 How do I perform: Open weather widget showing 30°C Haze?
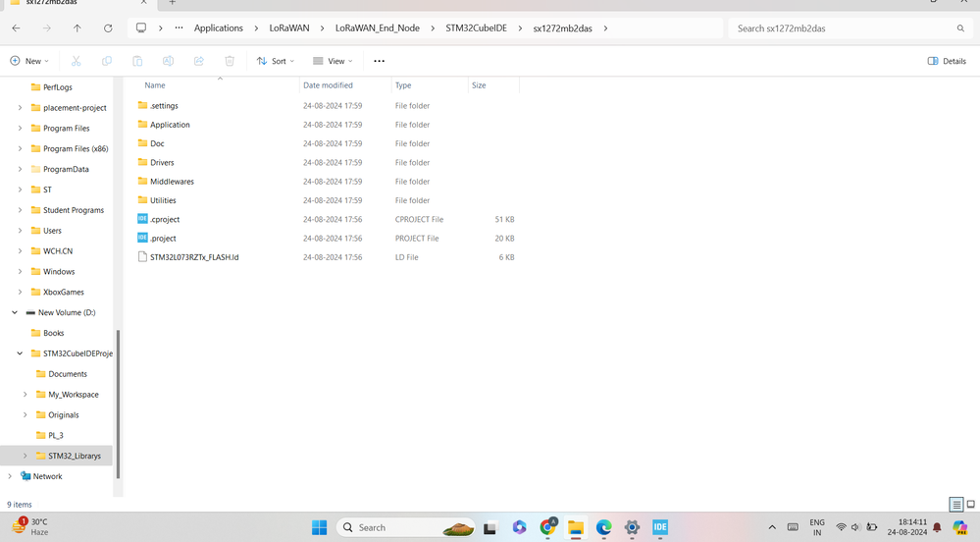coord(31,527)
